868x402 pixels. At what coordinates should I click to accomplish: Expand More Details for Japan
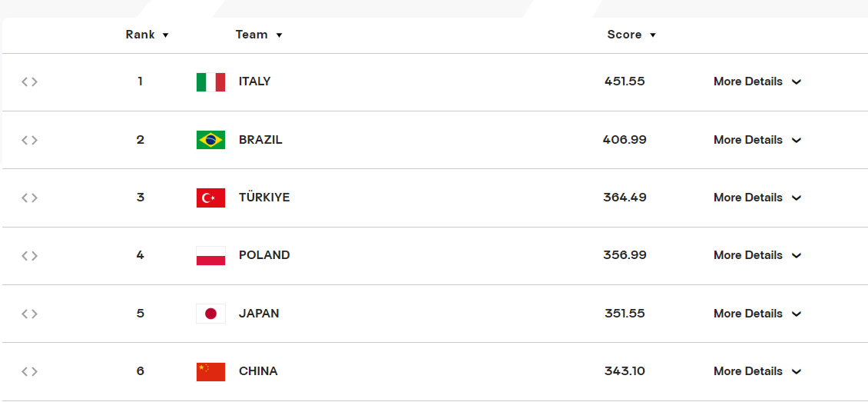click(x=757, y=314)
